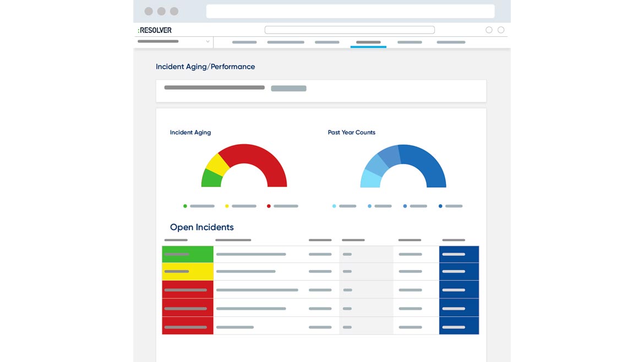This screenshot has height=362, width=644.
Task: Select the first navigation tab
Action: (x=244, y=42)
